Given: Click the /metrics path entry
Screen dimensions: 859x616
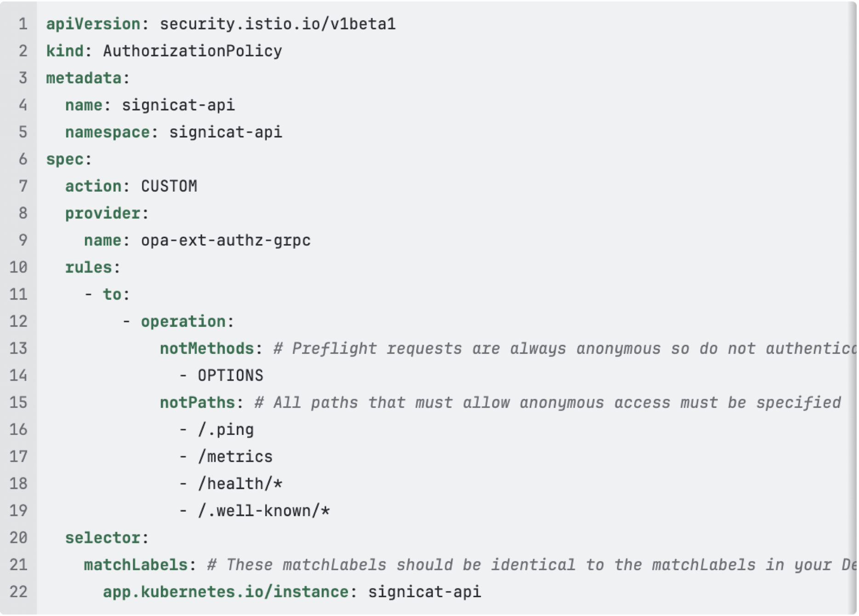Looking at the screenshot, I should 235,457.
